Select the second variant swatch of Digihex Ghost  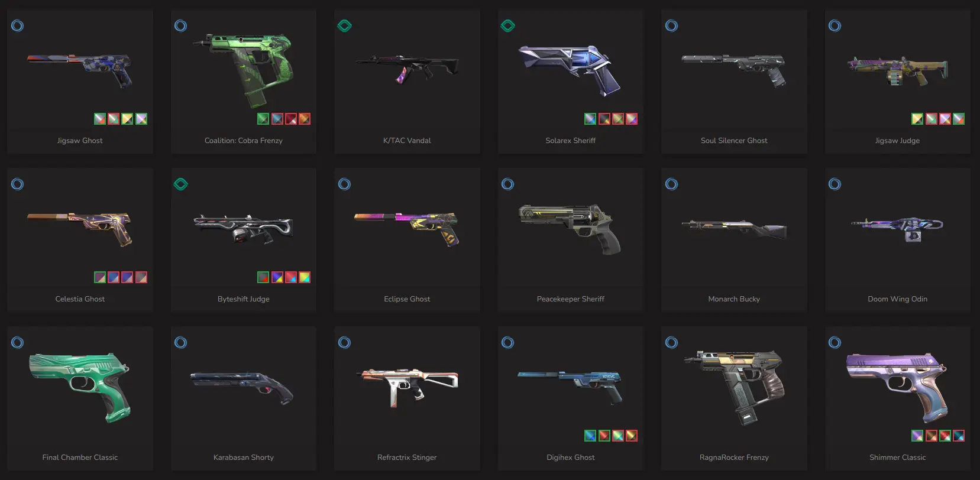[x=604, y=436]
